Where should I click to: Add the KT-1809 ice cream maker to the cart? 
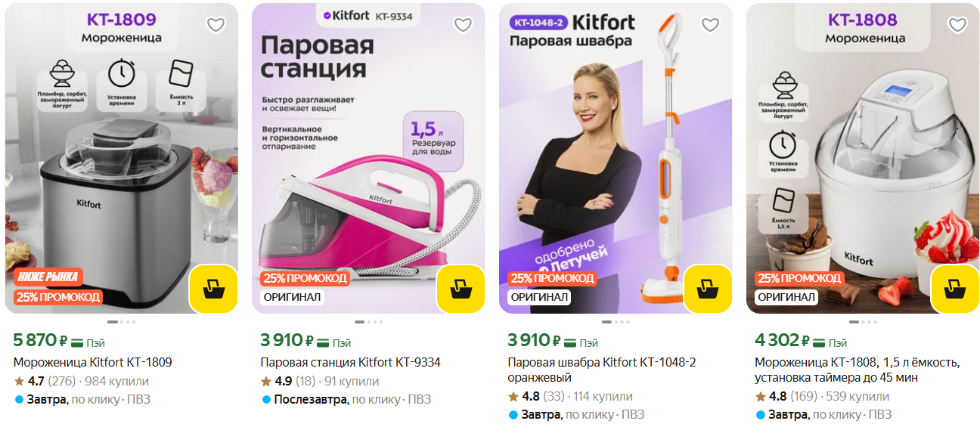tap(213, 289)
